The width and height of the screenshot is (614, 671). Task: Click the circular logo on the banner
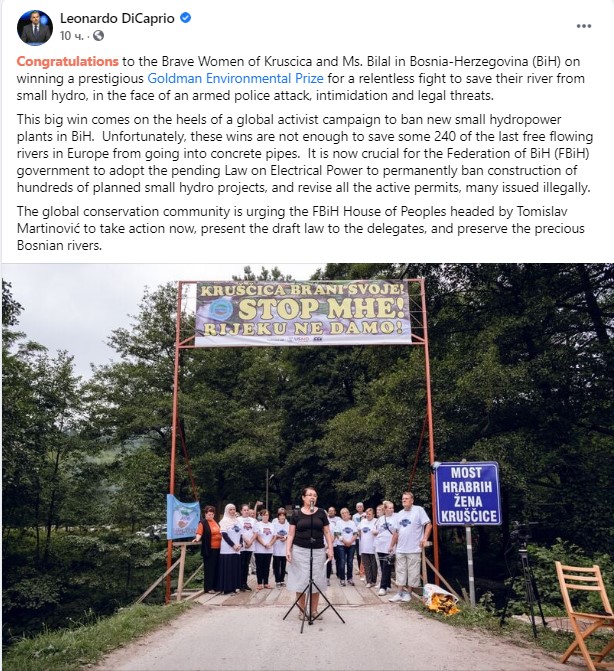coord(221,308)
